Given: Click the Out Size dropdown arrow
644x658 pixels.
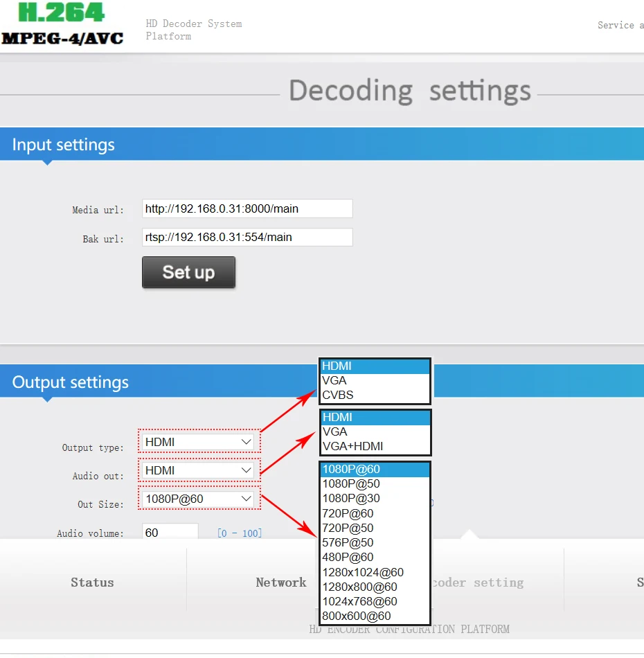Looking at the screenshot, I should (247, 499).
